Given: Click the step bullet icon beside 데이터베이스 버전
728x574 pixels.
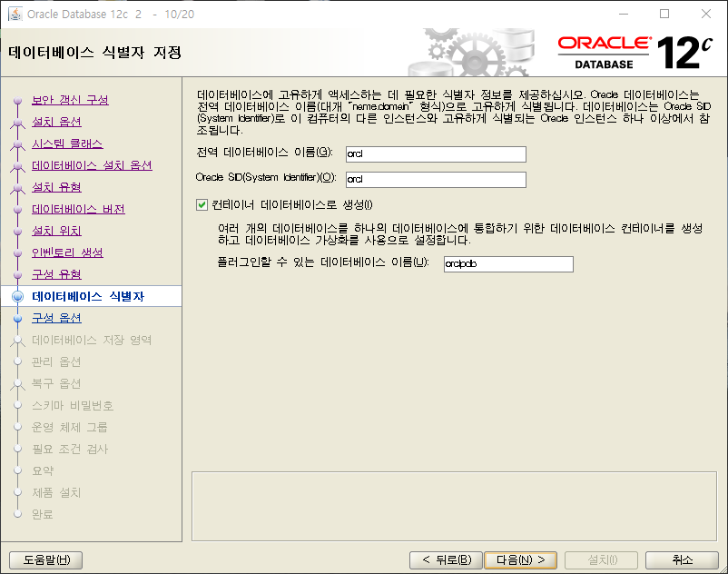Looking at the screenshot, I should tap(17, 210).
